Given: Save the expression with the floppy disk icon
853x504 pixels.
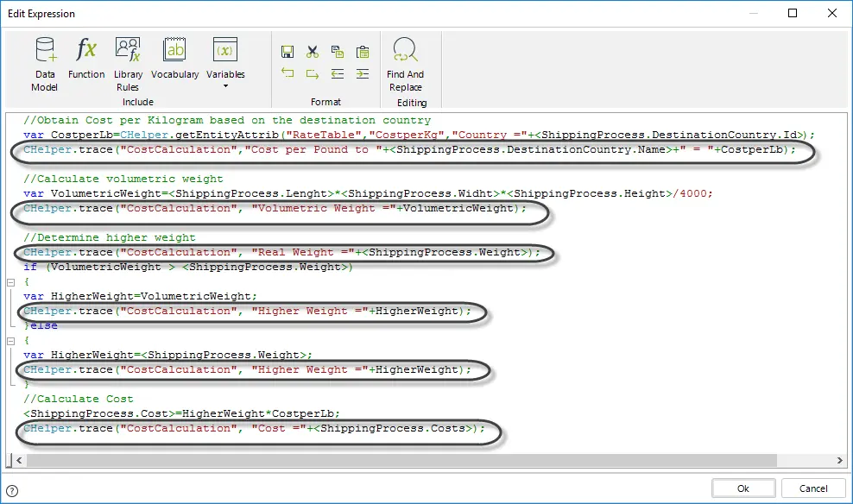Looking at the screenshot, I should coord(287,52).
